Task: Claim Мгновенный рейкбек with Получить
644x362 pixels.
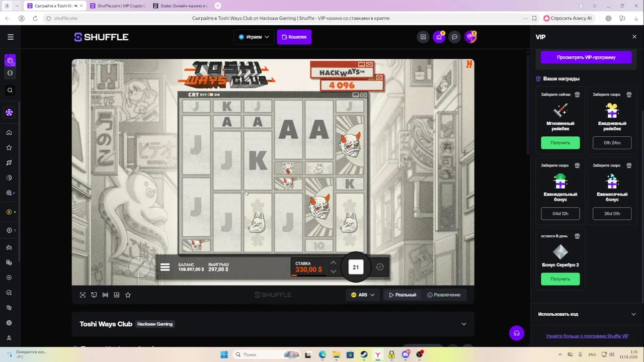Action: pyautogui.click(x=560, y=143)
